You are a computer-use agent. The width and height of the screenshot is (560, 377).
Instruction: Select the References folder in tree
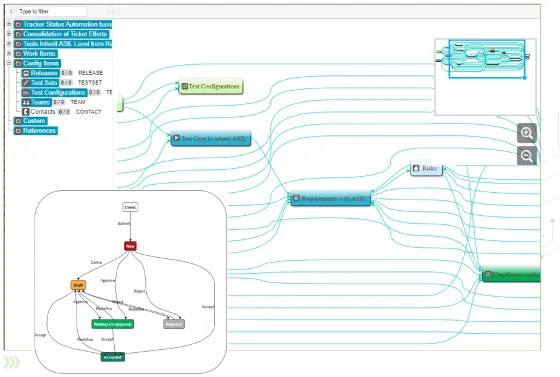(36, 131)
